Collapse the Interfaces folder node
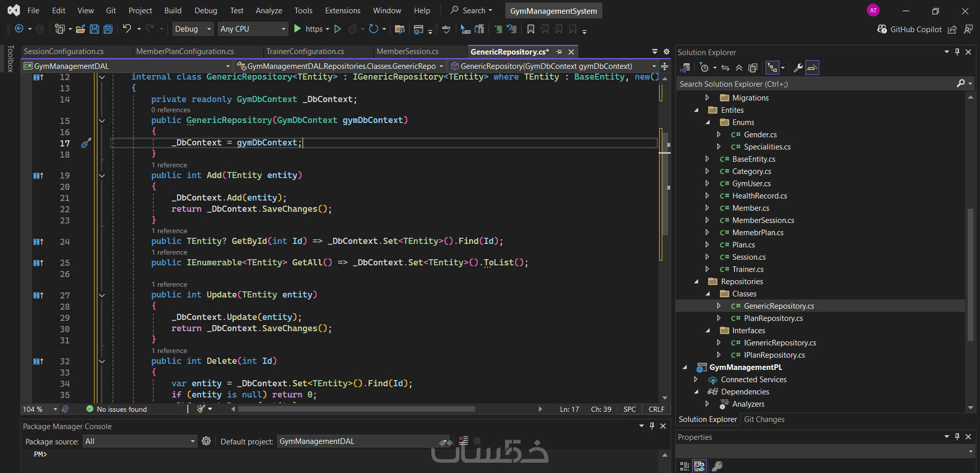Screen dimensions: 980x473 [708, 331]
